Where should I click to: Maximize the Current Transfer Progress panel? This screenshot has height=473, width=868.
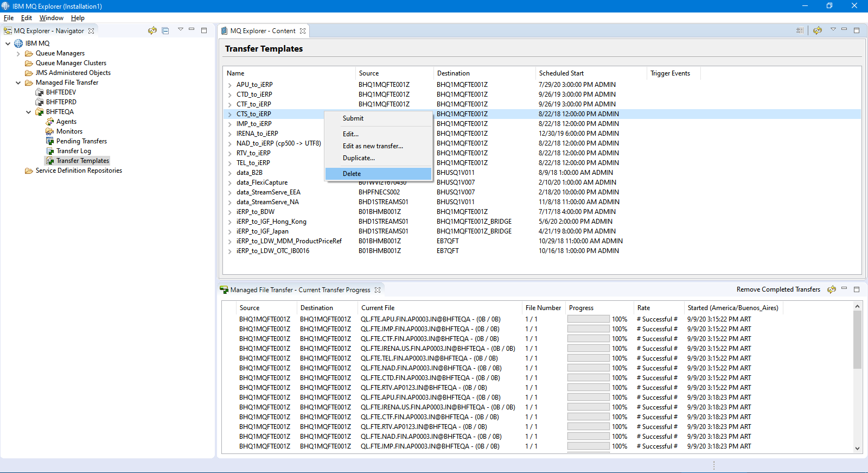click(x=857, y=289)
